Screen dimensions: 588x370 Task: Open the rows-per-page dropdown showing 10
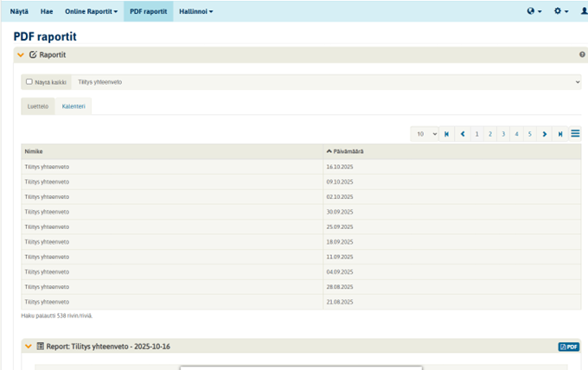click(x=425, y=134)
